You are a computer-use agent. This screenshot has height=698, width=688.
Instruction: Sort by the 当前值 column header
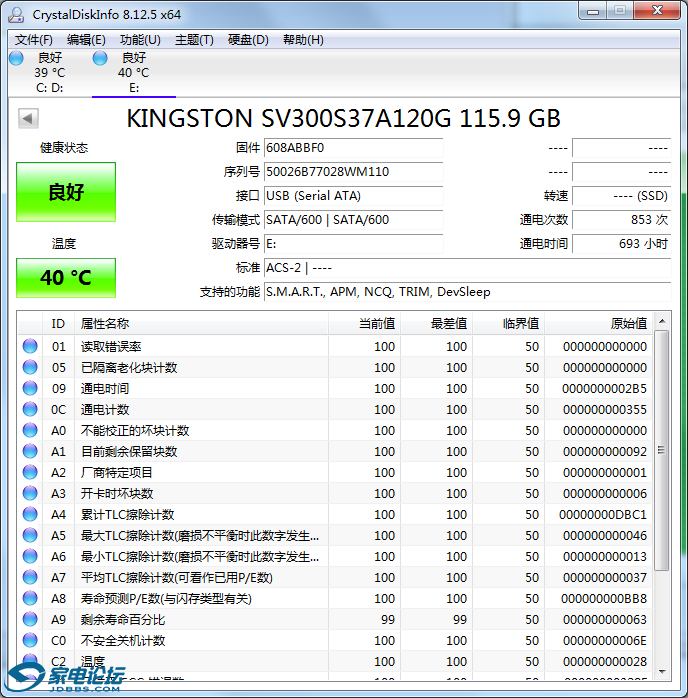click(x=365, y=324)
